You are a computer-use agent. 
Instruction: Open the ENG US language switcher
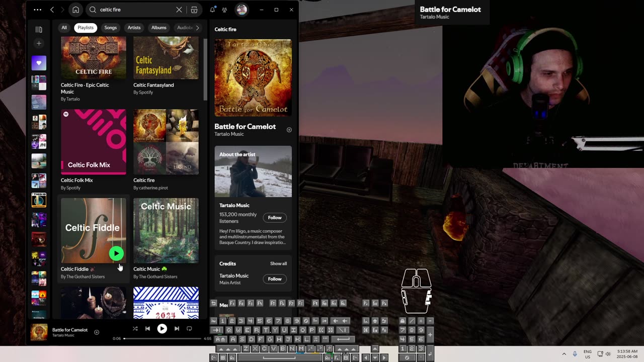pyautogui.click(x=588, y=354)
